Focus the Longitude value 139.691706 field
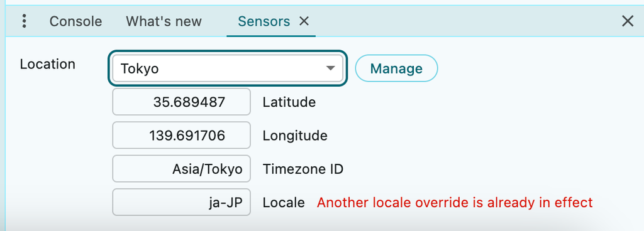 pos(181,135)
